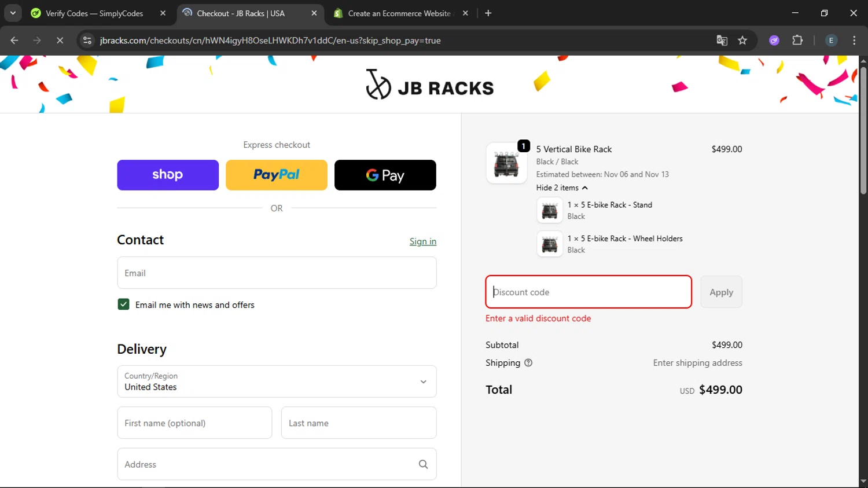The height and width of the screenshot is (488, 868).
Task: Click the 'Express checkout' heading
Action: (x=277, y=145)
